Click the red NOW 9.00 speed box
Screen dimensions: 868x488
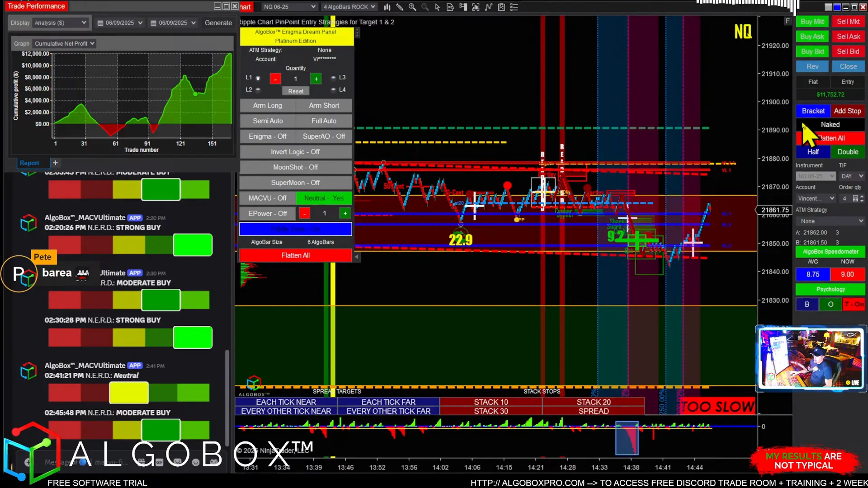click(848, 274)
